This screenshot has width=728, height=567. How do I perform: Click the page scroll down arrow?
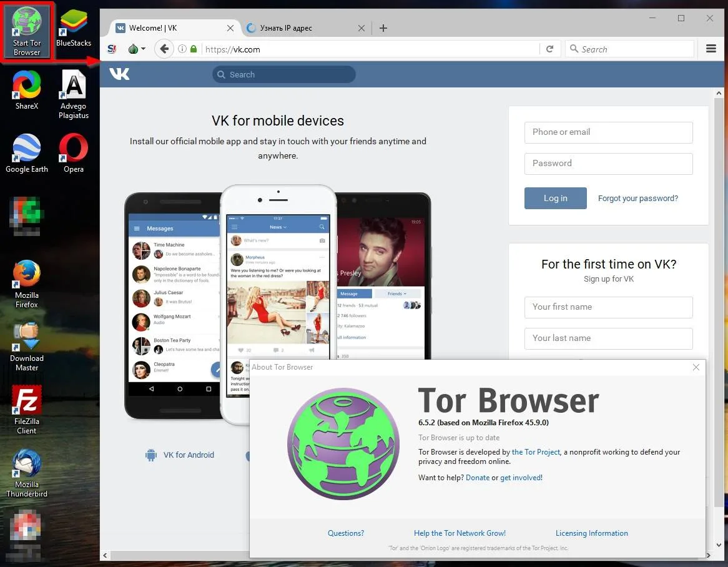[x=719, y=545]
